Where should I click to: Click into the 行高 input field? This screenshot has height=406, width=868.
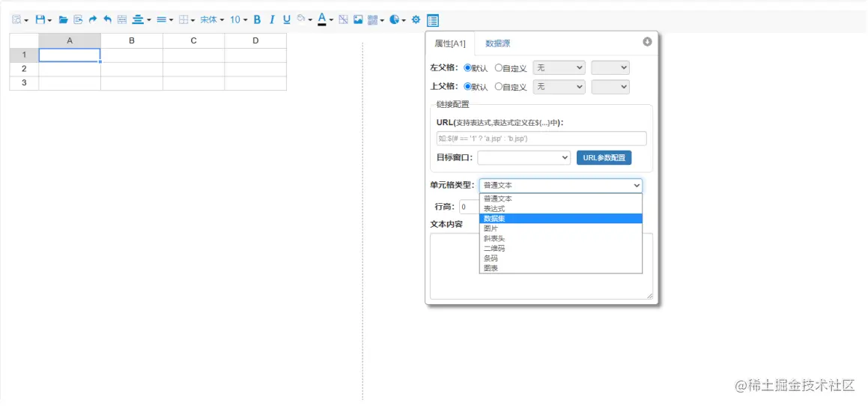coord(469,207)
